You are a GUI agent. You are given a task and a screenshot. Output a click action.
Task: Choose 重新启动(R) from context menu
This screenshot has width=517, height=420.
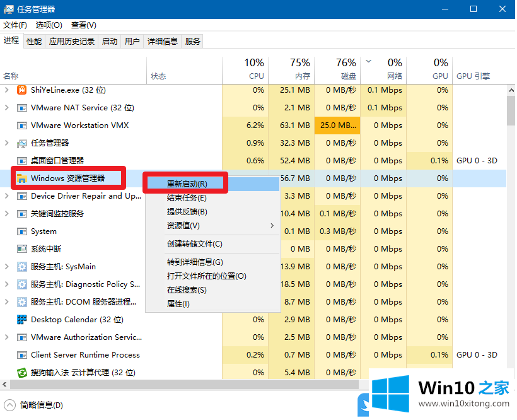coord(212,184)
